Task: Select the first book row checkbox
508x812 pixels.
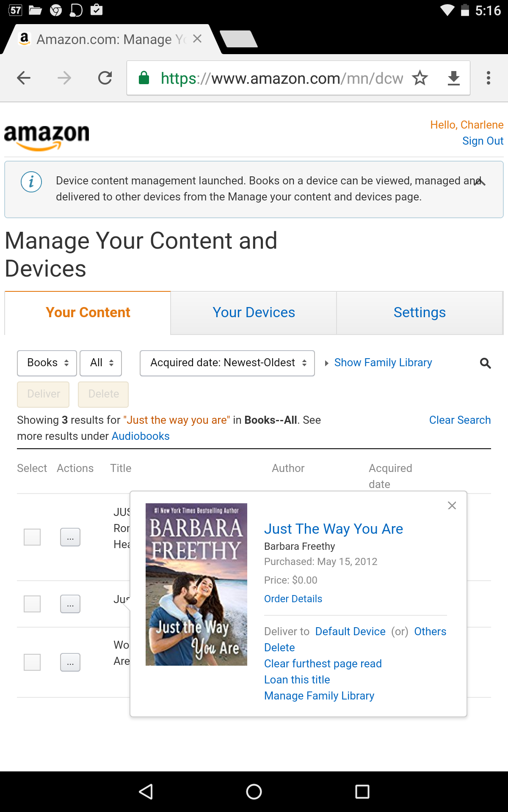Action: [x=32, y=537]
